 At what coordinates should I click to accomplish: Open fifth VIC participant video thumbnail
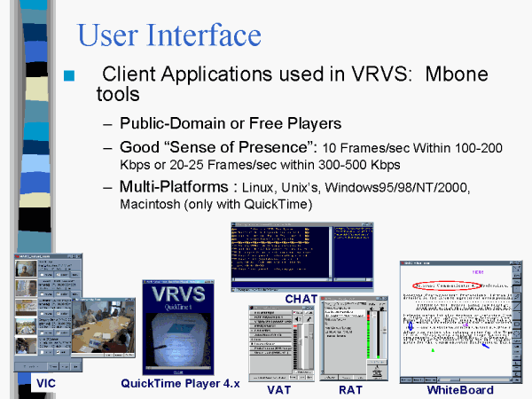pos(26,346)
